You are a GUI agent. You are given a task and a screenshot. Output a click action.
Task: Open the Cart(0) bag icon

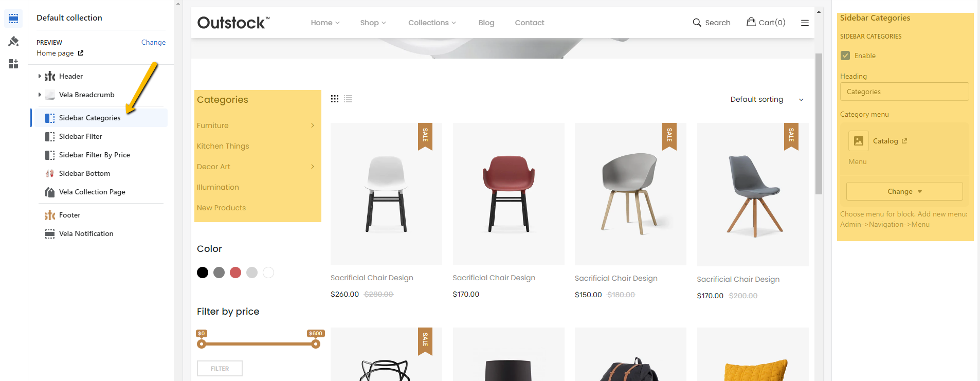click(751, 22)
